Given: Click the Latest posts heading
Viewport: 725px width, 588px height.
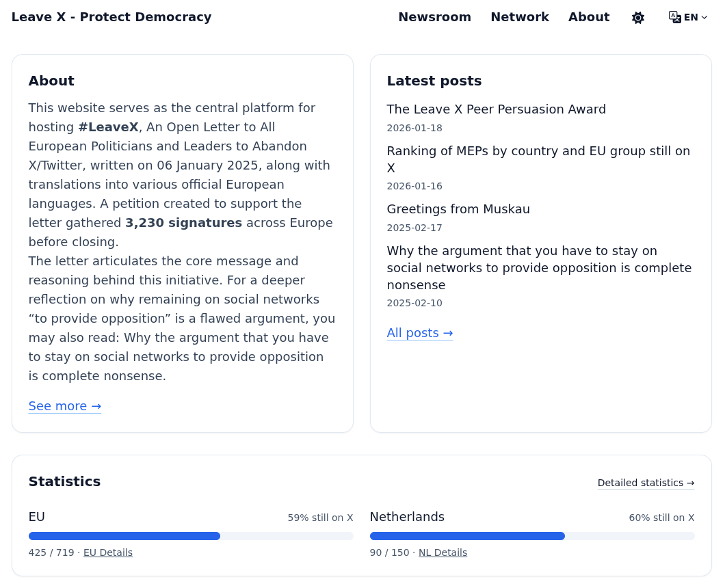Looking at the screenshot, I should pos(434,81).
